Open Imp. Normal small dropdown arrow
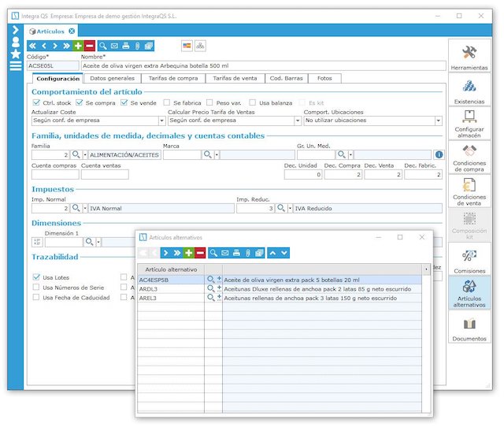The height and width of the screenshot is (427, 504). point(85,208)
